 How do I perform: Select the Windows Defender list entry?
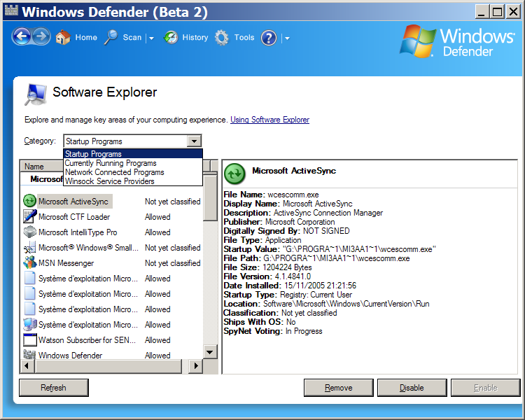111,355
